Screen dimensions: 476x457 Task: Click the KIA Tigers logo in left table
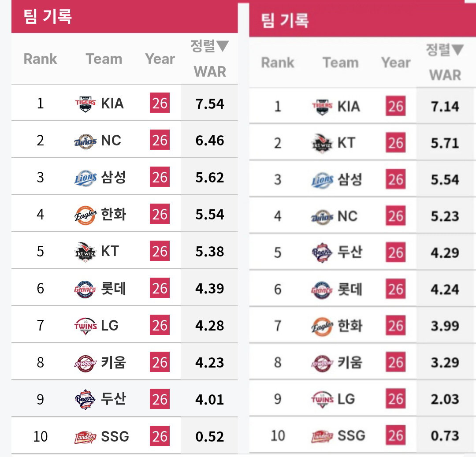pyautogui.click(x=86, y=104)
